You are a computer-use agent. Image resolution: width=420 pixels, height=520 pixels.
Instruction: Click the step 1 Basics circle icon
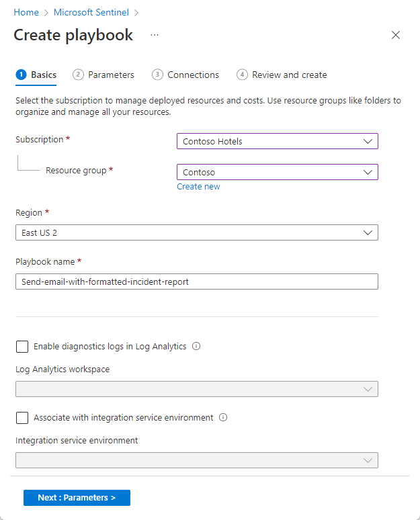(x=21, y=75)
